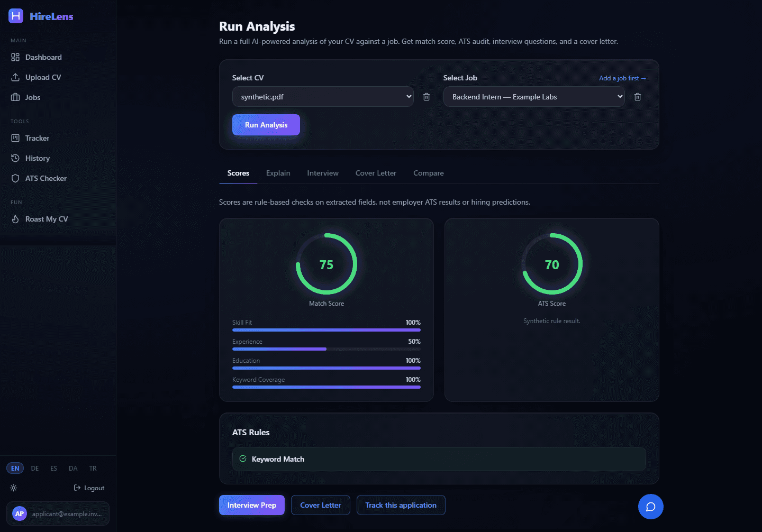
Task: Click the AP user avatar
Action: pos(20,513)
